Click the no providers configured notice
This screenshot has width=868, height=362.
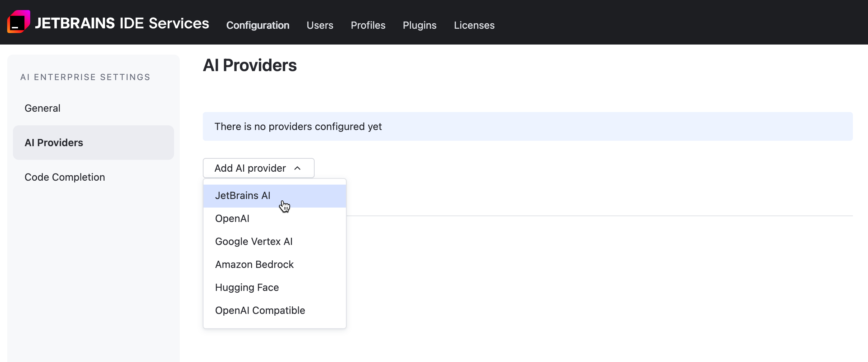coord(298,126)
